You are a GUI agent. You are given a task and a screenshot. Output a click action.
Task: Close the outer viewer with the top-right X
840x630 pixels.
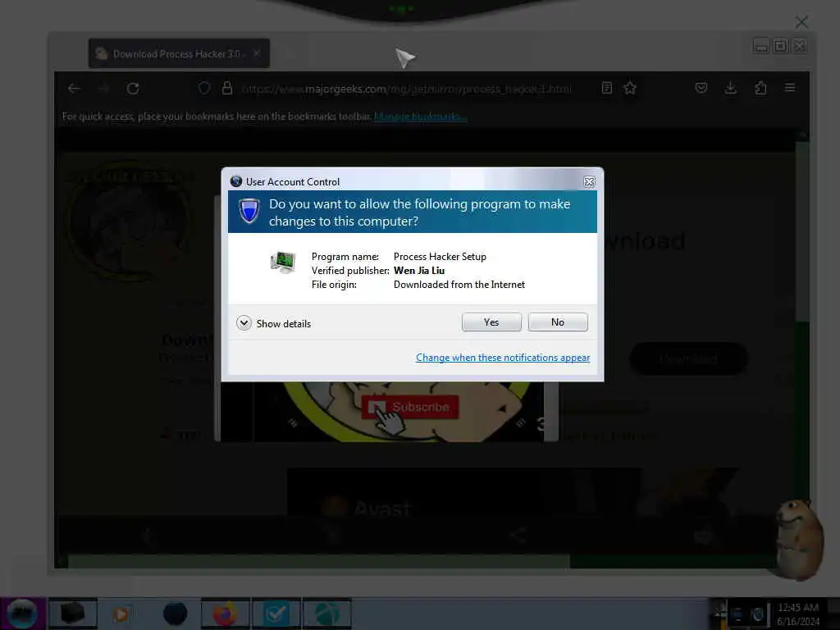click(801, 22)
